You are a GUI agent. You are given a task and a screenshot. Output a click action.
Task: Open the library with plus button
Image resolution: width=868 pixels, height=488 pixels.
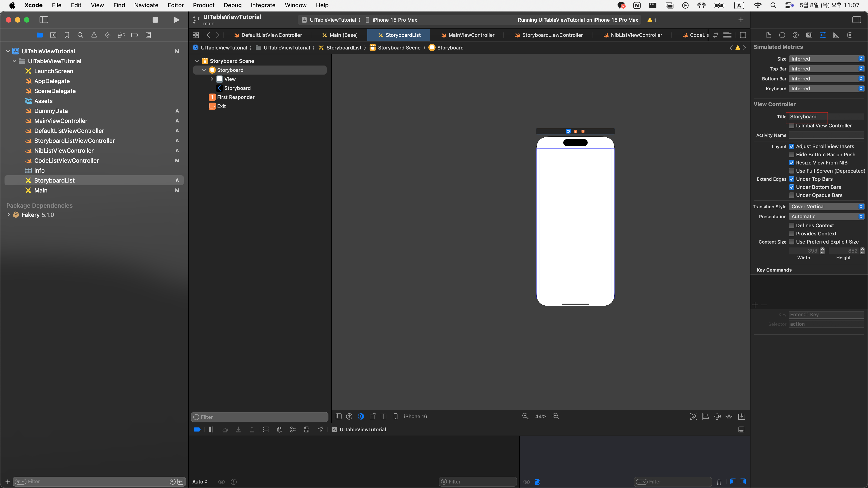pos(741,20)
